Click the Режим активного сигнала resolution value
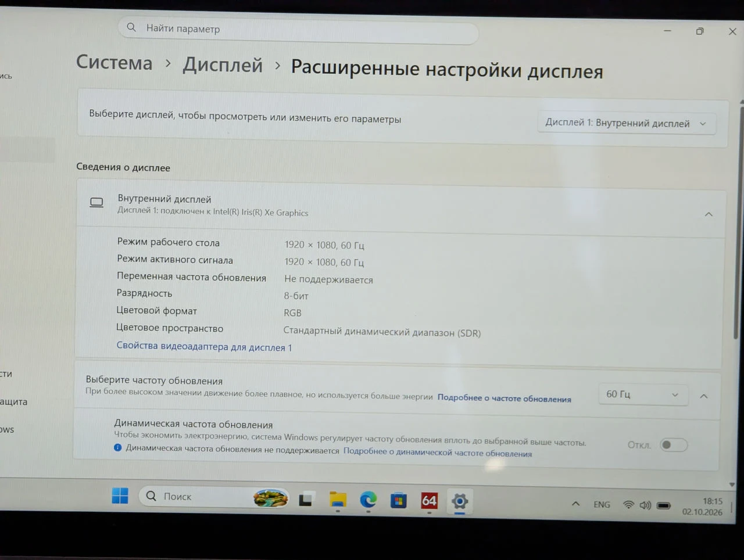This screenshot has height=560, width=744. pos(324,262)
